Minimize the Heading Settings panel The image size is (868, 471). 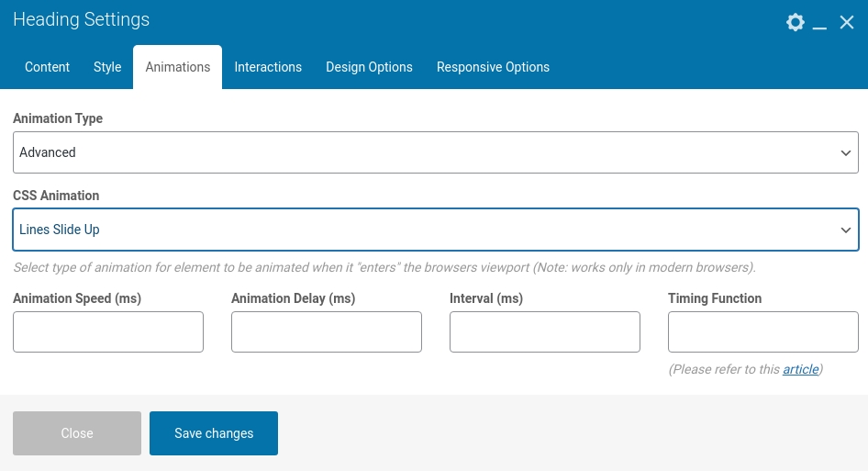pos(821,22)
